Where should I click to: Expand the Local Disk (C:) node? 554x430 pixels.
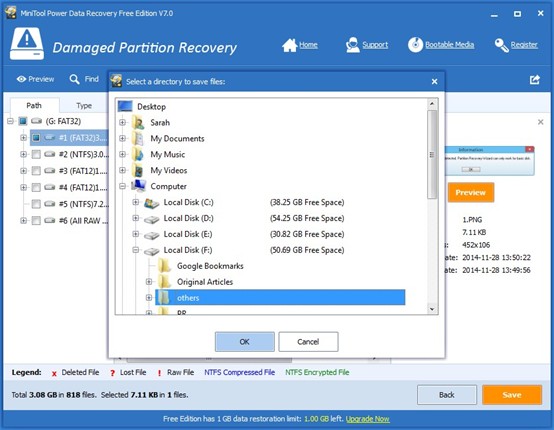pos(136,202)
